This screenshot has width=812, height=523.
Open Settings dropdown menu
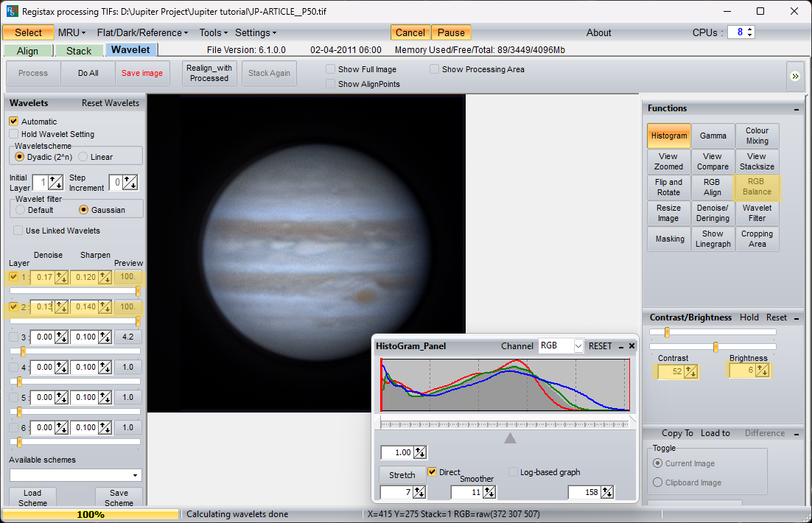point(255,32)
